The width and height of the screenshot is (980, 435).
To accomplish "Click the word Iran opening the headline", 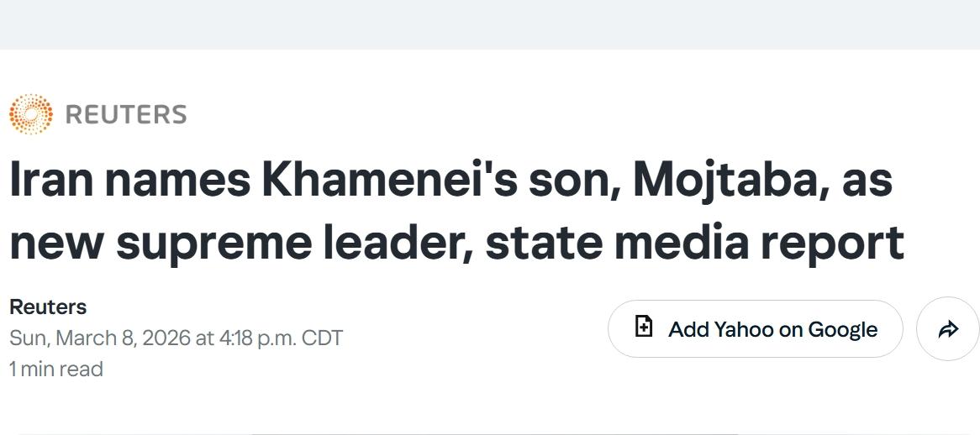I will pyautogui.click(x=52, y=181).
